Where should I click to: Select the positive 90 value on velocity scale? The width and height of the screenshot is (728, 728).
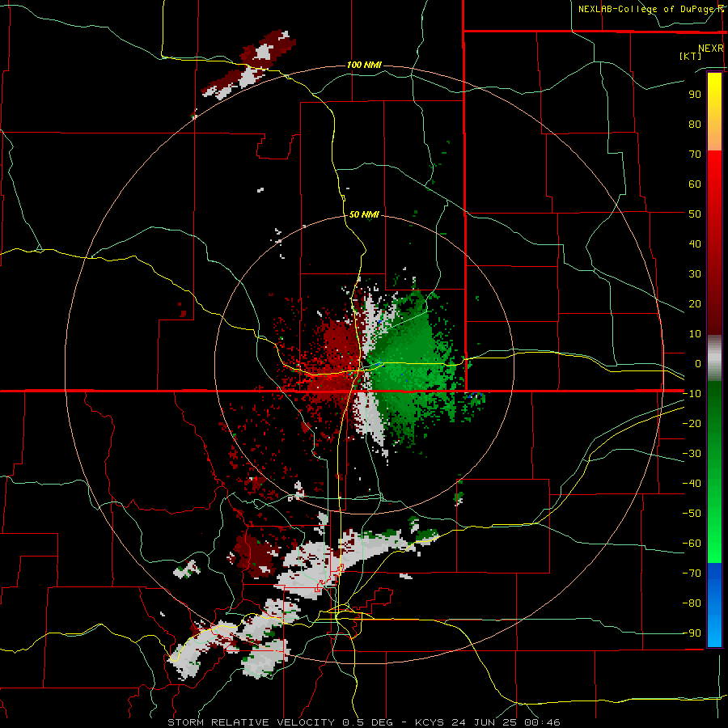tap(695, 95)
